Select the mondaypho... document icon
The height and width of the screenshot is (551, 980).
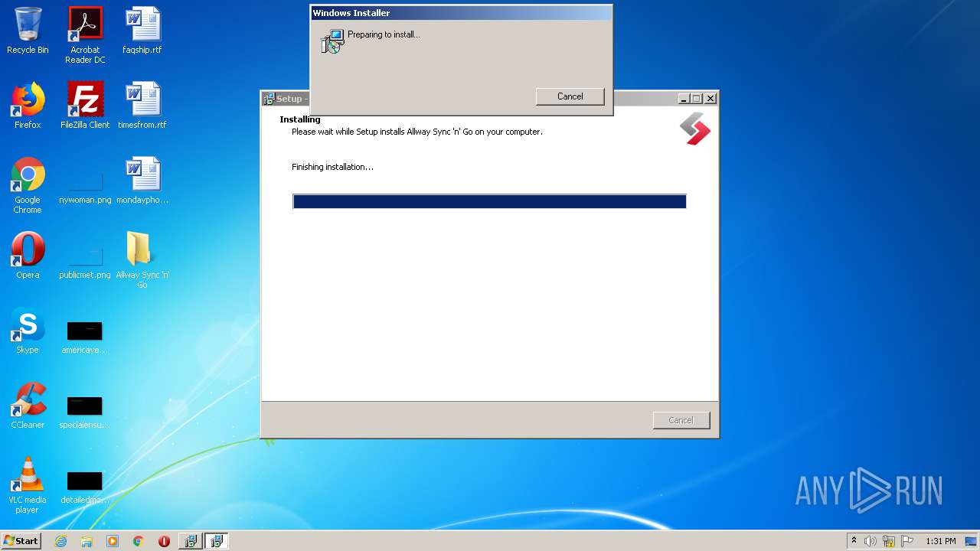click(142, 181)
